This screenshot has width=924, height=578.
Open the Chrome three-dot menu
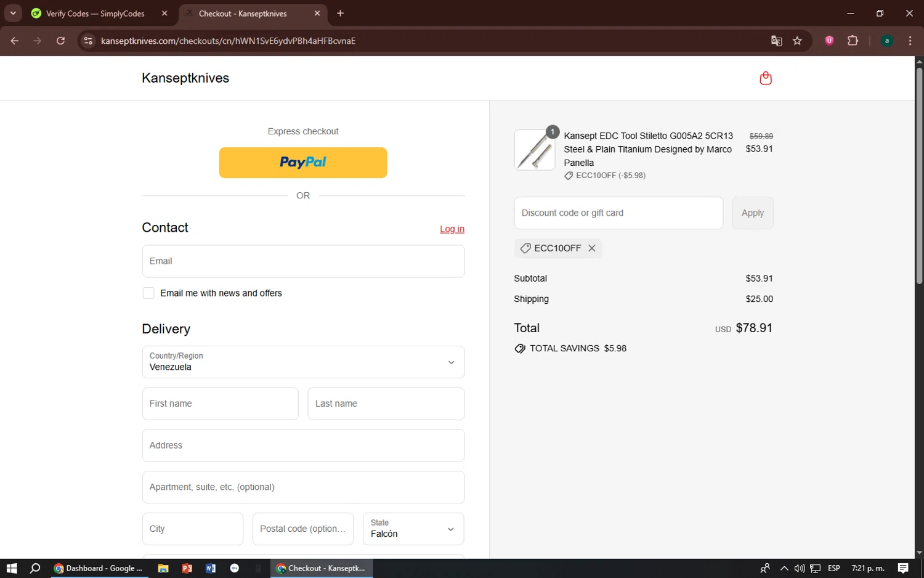tap(910, 41)
